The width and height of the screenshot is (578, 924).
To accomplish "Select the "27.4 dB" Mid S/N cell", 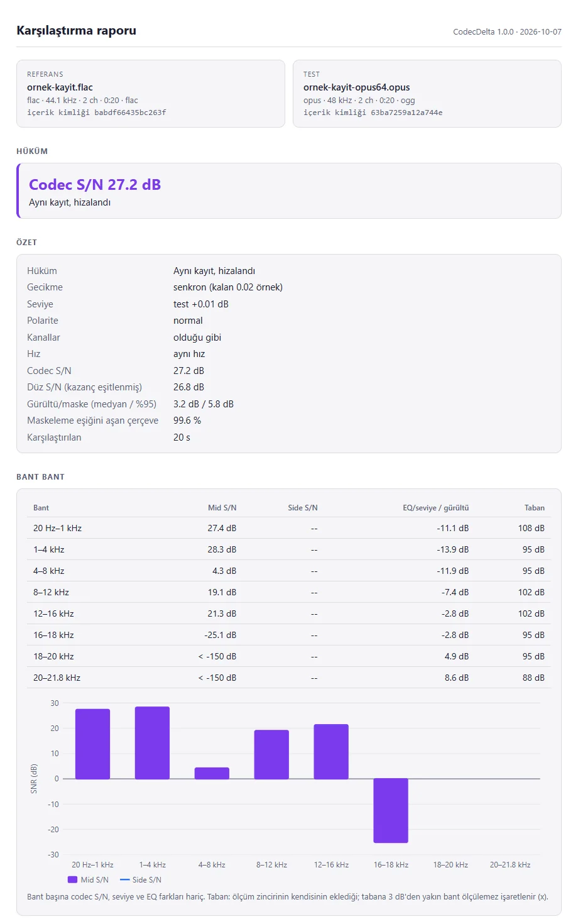I will [222, 528].
